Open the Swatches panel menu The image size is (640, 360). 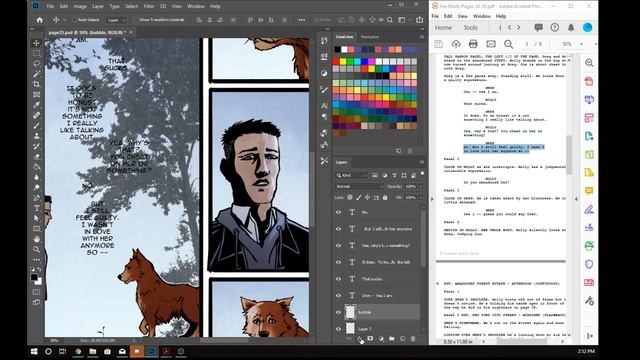click(422, 37)
